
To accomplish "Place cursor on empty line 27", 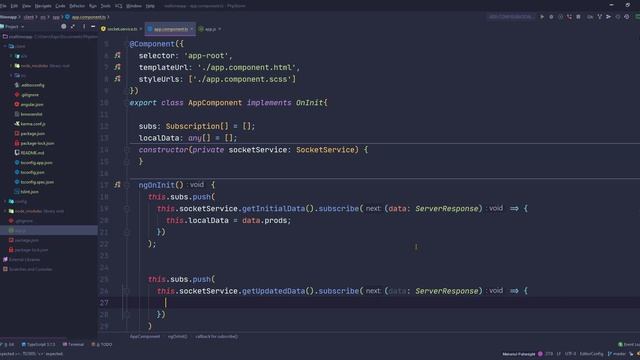I will click(384, 302).
